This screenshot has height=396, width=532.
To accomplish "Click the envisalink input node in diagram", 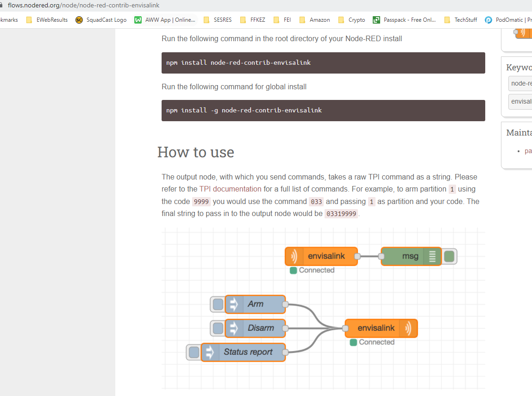I will pos(321,256).
